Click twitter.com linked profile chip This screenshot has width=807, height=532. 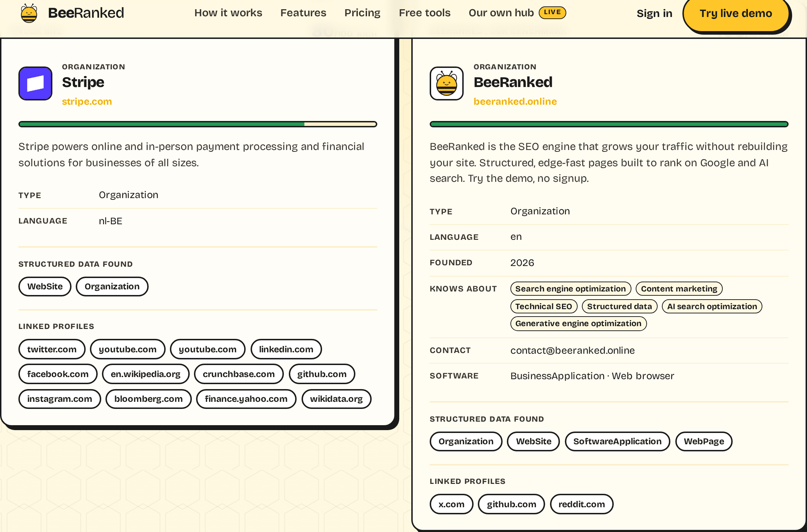(52, 349)
